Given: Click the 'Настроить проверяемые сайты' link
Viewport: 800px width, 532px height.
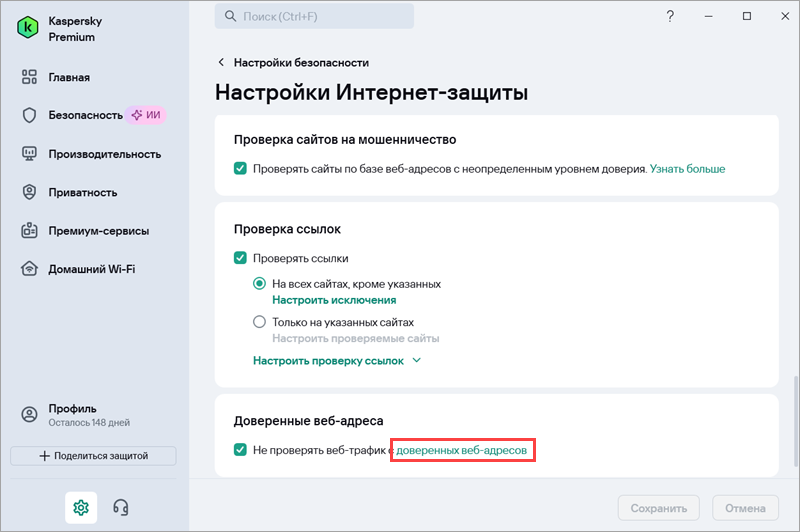Looking at the screenshot, I should [356, 338].
